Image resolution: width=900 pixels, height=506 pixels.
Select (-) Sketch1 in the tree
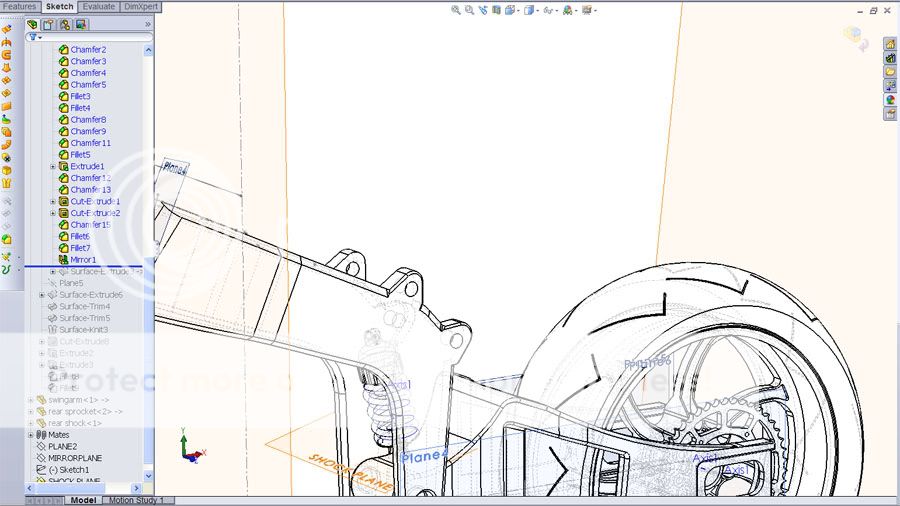click(x=69, y=470)
